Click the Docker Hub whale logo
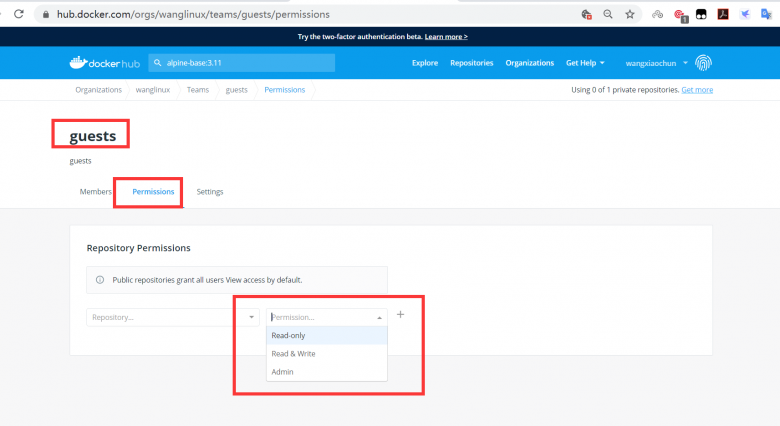This screenshot has height=426, width=780. point(104,63)
